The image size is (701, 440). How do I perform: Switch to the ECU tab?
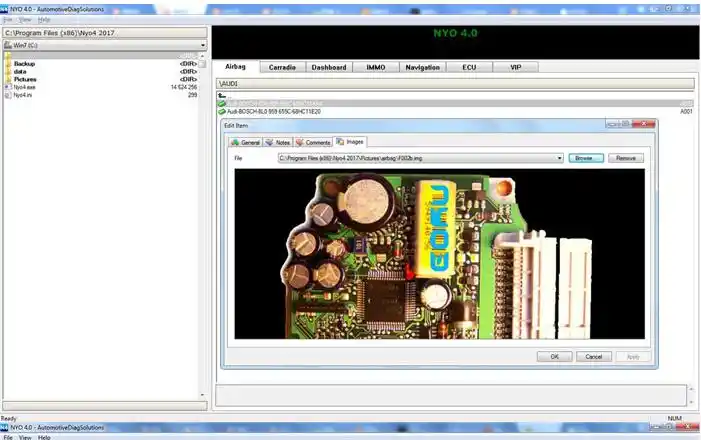pos(469,67)
